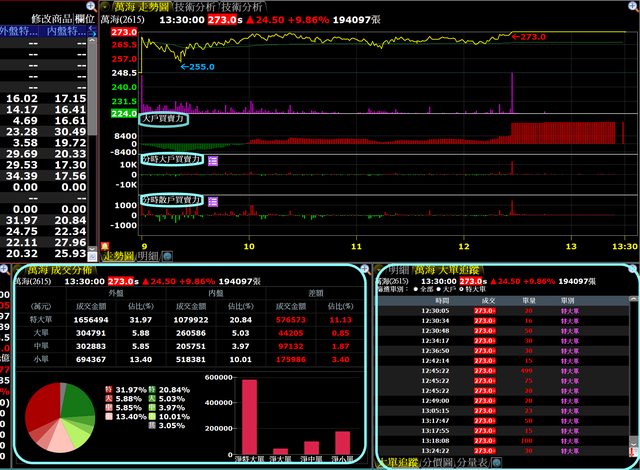
Task: Open the dropdown arrow left of 大單追蹤 panel's 明細
Action: pyautogui.click(x=380, y=270)
